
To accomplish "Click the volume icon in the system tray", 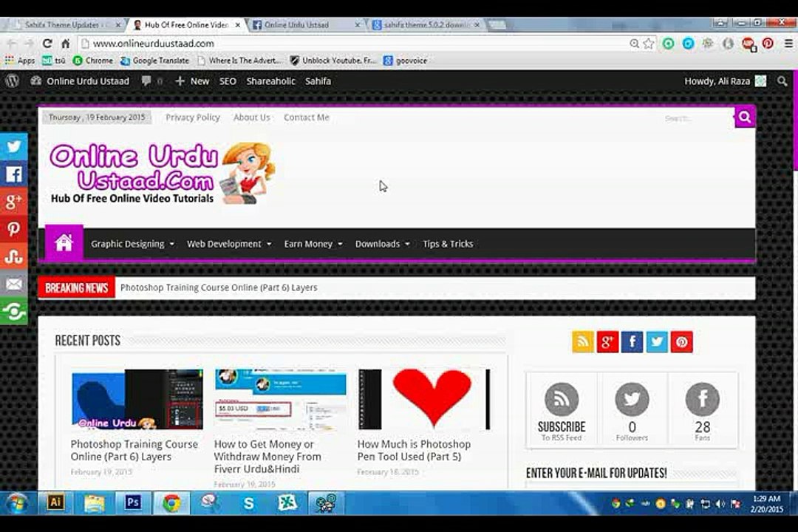I will pyautogui.click(x=720, y=503).
